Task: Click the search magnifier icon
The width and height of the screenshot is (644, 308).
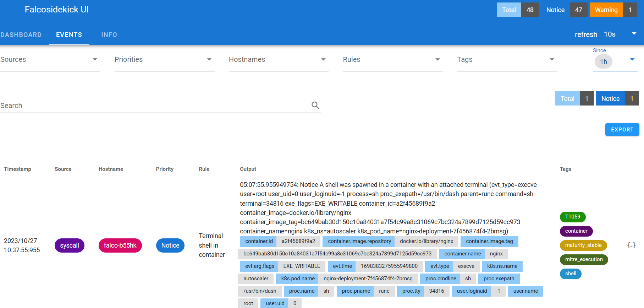Action: tap(315, 105)
